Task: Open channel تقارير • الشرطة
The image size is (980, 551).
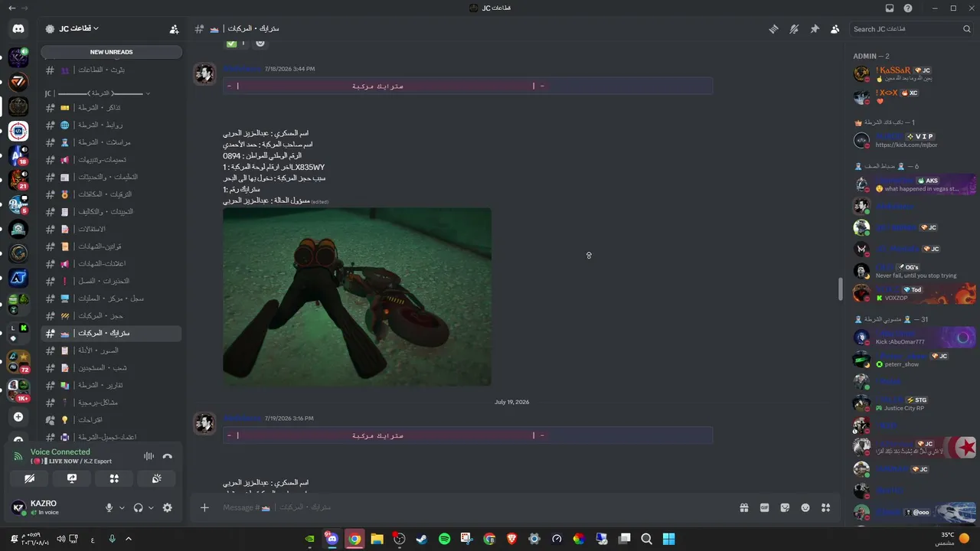Action: click(112, 385)
